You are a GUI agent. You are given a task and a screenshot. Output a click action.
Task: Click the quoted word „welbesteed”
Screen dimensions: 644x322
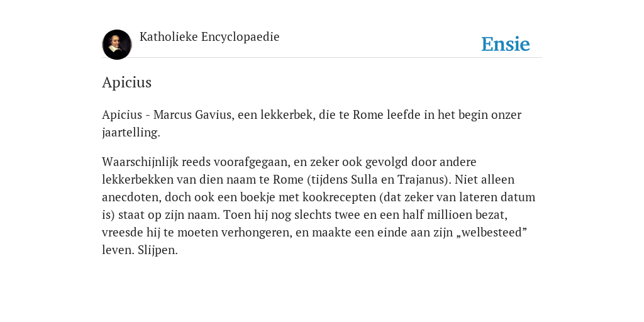492,233
